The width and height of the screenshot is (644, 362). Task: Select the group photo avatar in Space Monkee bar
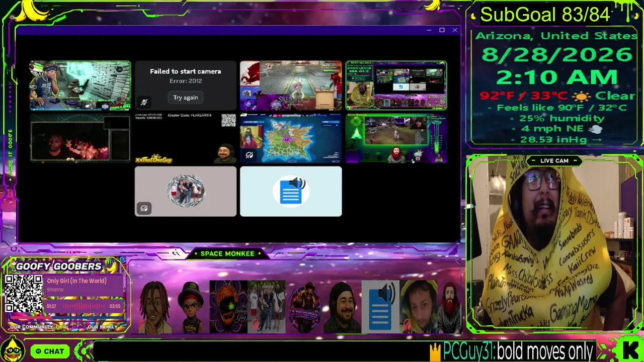[x=266, y=307]
